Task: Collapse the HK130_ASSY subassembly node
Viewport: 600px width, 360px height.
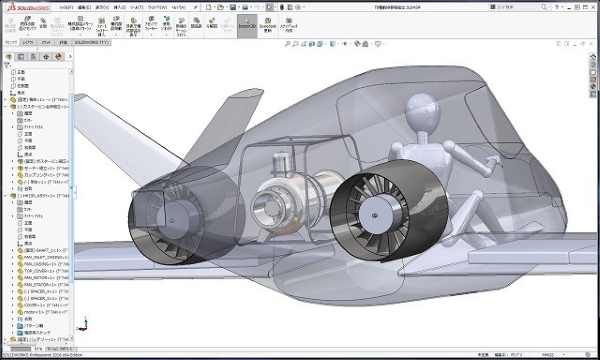Action: tap(5, 195)
